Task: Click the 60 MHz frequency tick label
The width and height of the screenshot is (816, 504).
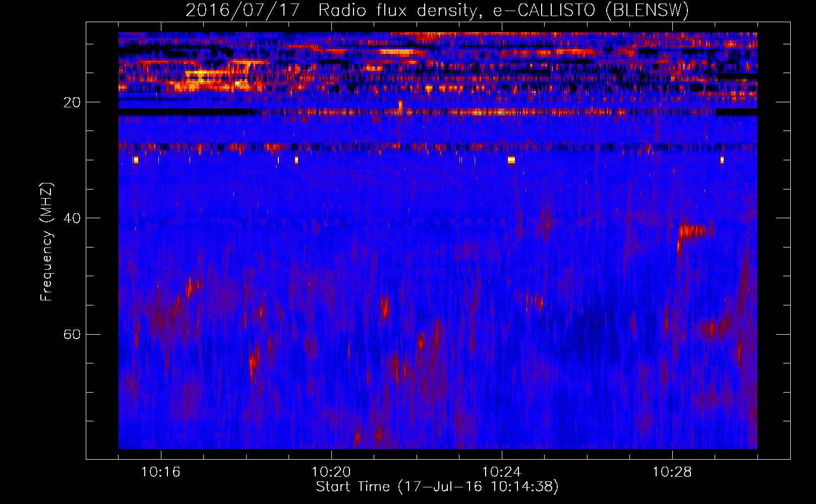Action: 72,335
